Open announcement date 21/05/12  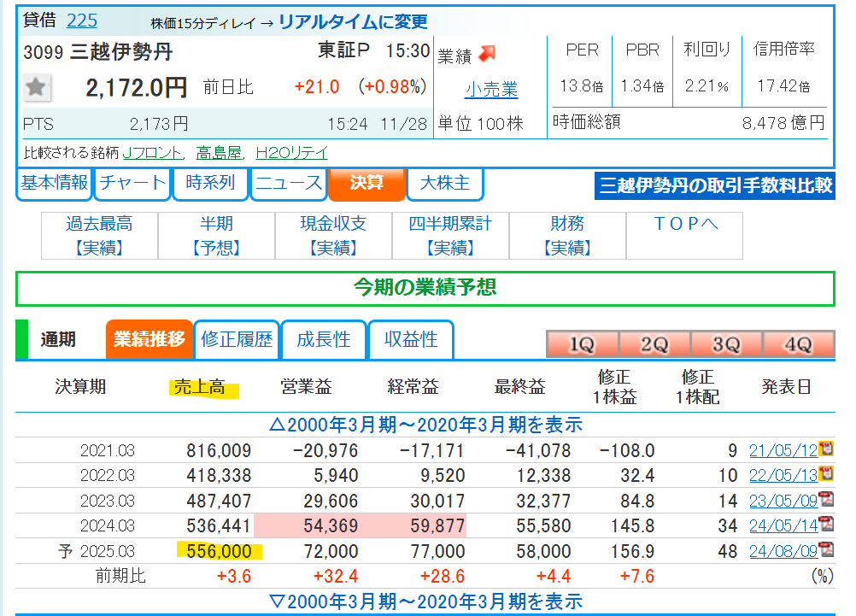pyautogui.click(x=783, y=450)
